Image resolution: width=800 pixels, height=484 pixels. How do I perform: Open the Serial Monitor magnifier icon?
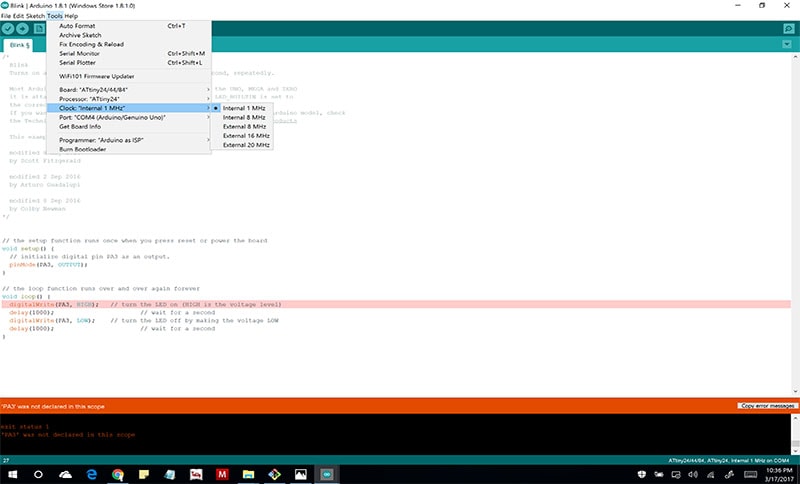(x=789, y=29)
